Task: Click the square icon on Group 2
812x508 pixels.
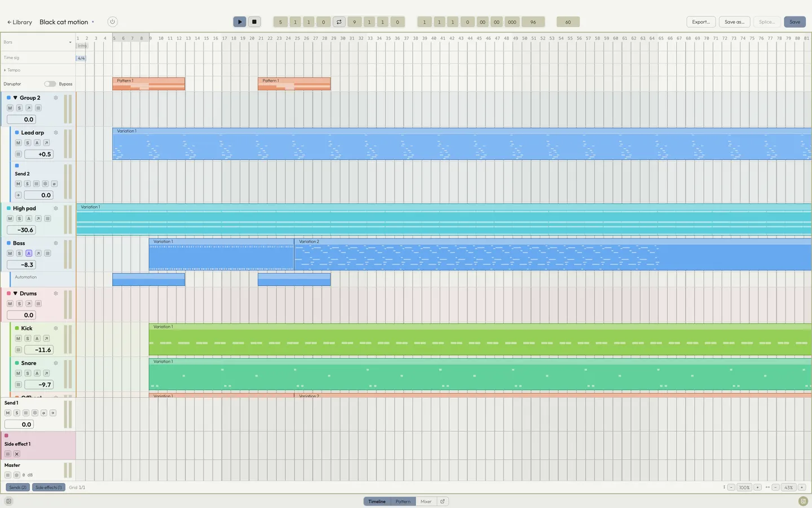Action: tap(38, 108)
